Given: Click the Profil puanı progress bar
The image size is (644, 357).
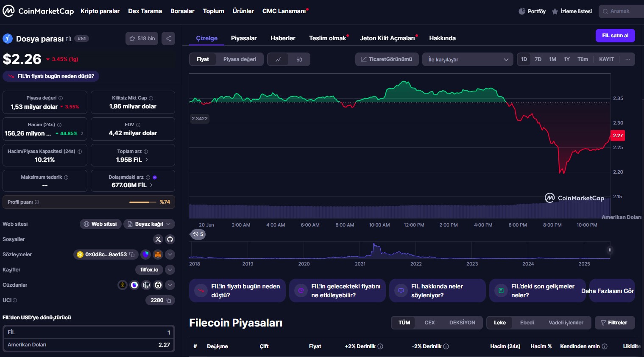Looking at the screenshot, I should tap(142, 202).
